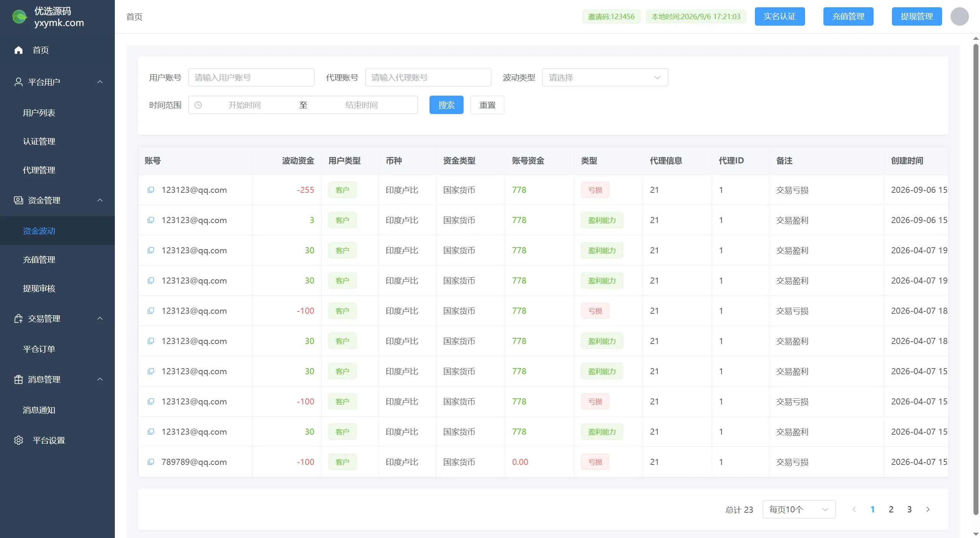Go to page 3
The height and width of the screenshot is (538, 980).
[x=909, y=509]
